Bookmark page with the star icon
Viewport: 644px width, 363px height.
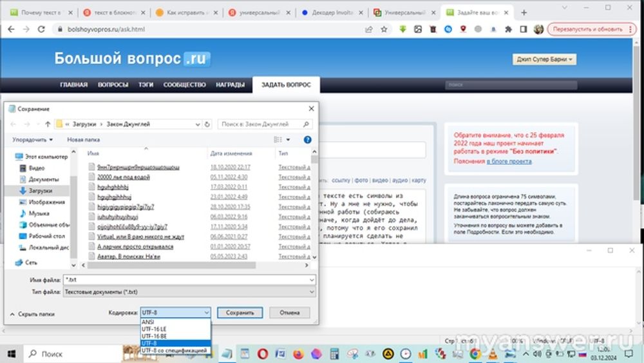384,29
